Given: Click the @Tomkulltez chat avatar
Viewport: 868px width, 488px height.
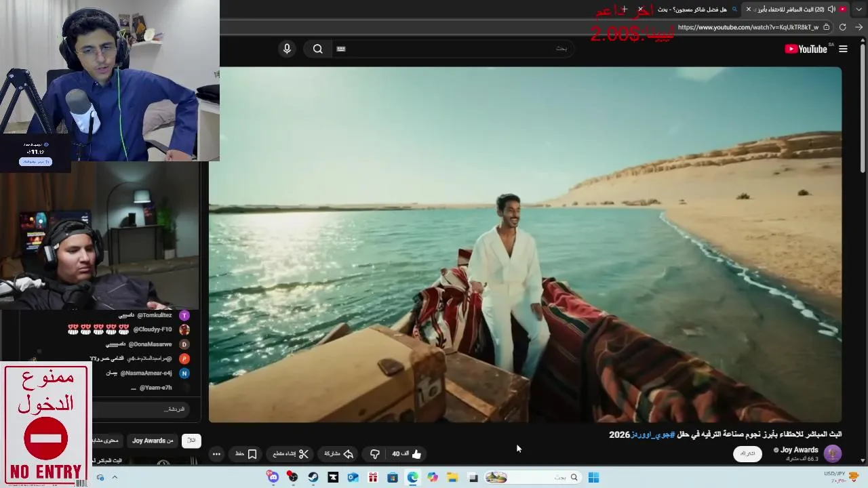Looking at the screenshot, I should click(184, 315).
